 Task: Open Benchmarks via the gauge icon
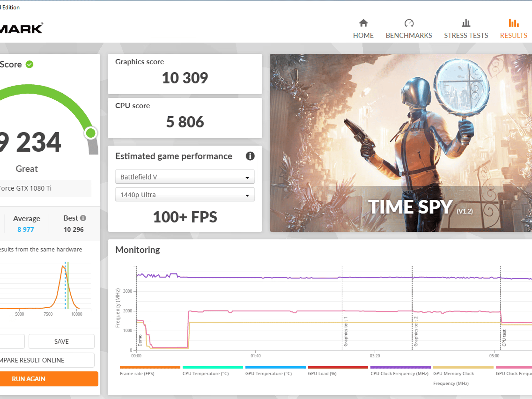(x=409, y=23)
